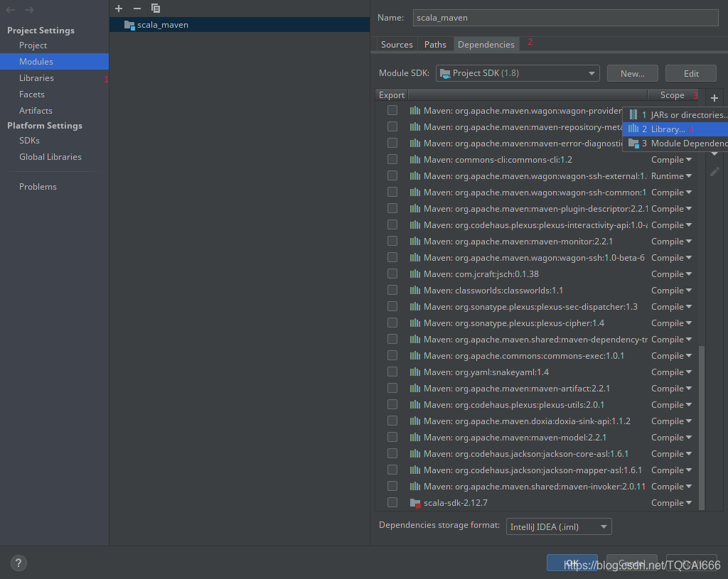Screen dimensions: 728x579
Task: Click the OK button
Action: [572, 563]
